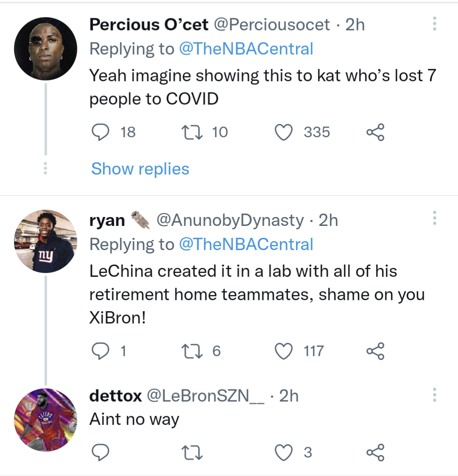This screenshot has width=458, height=476.
Task: Open more options on Percious O'cet's tweet
Action: [434, 24]
